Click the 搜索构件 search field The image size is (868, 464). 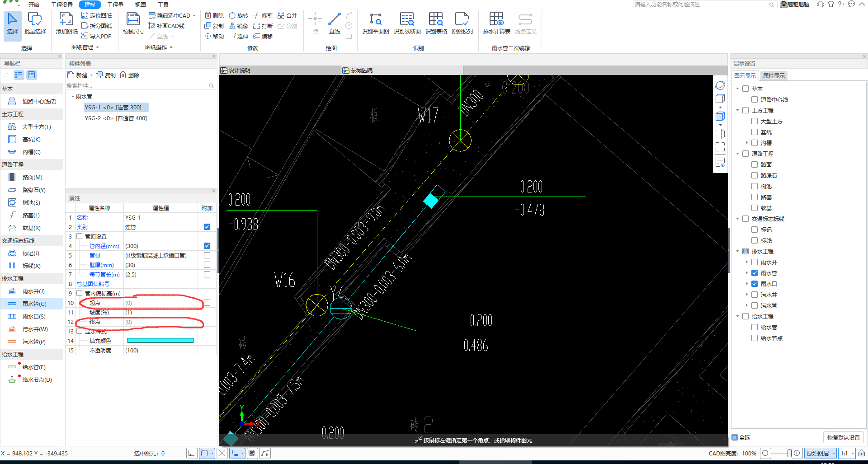click(140, 85)
